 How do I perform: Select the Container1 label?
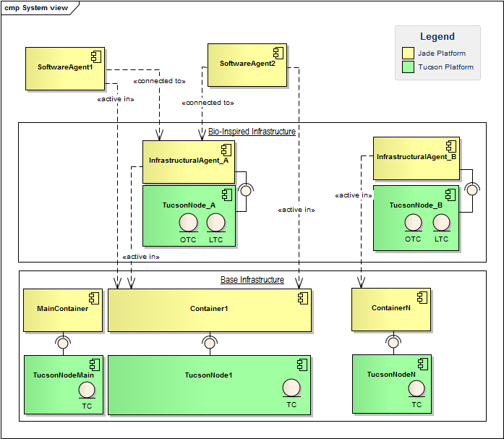pyautogui.click(x=209, y=309)
